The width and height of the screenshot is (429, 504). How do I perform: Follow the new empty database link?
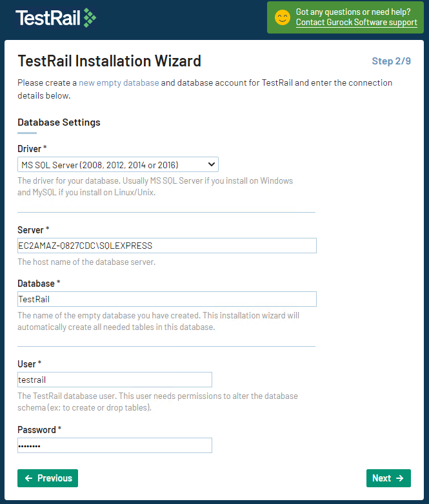point(119,82)
